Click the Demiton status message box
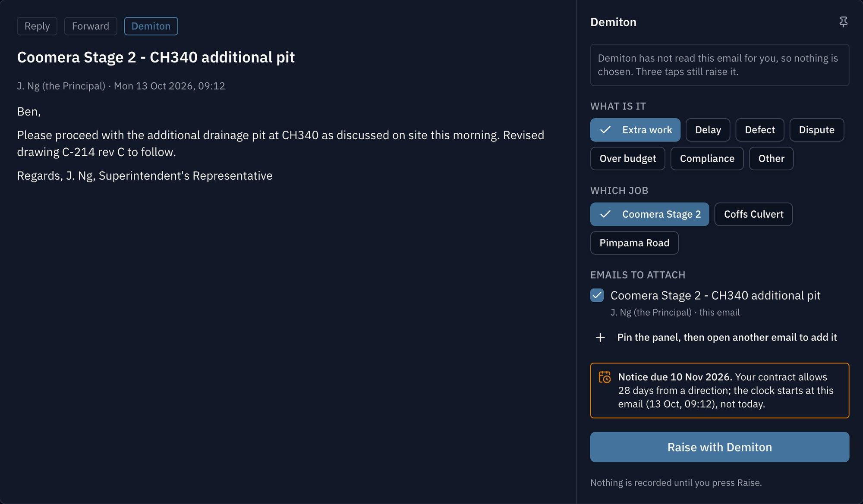 click(720, 65)
